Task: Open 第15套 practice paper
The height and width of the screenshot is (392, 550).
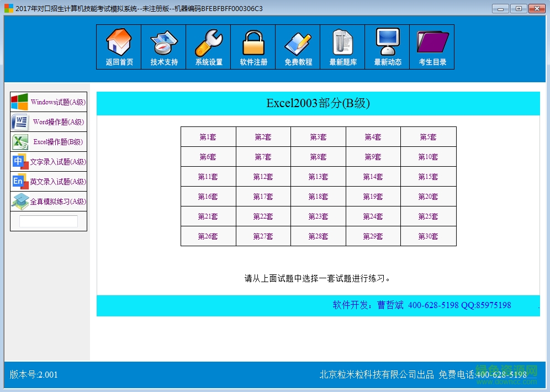Action: tap(428, 177)
